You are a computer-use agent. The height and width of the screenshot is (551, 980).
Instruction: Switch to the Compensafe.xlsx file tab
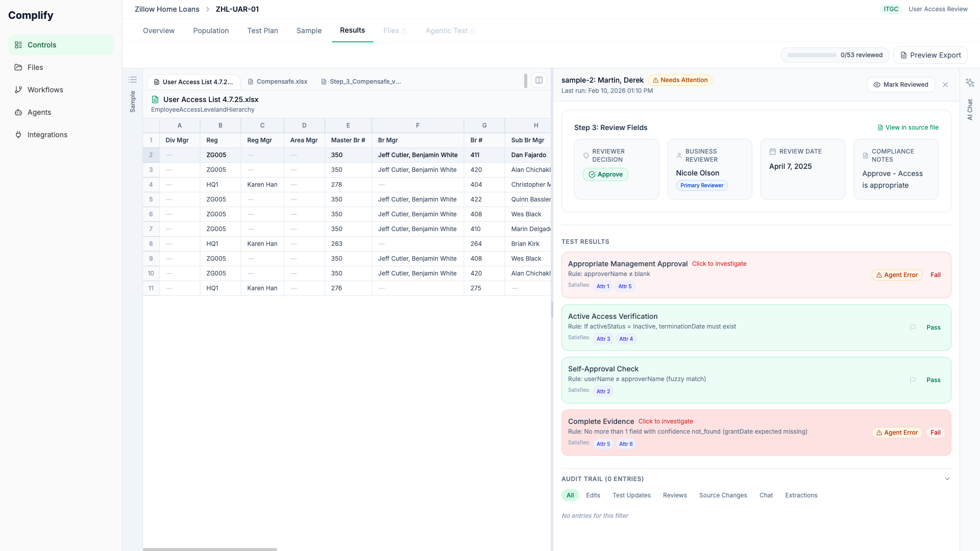(x=282, y=81)
